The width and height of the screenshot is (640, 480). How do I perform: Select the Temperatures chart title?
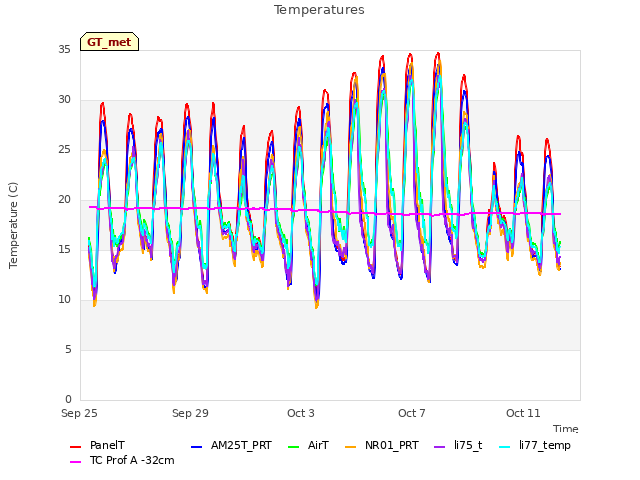click(319, 10)
